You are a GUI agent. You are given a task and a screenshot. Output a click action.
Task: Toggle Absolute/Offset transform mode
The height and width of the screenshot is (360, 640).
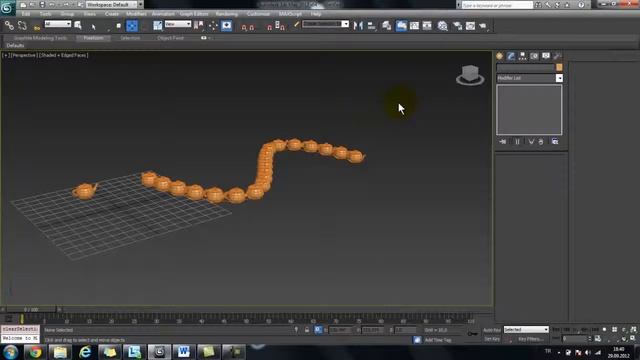318,330
